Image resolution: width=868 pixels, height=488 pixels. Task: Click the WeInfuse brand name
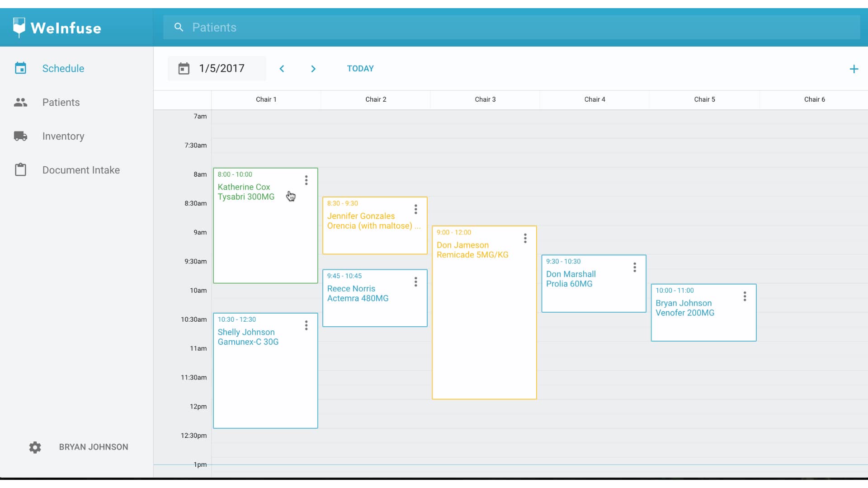(66, 28)
